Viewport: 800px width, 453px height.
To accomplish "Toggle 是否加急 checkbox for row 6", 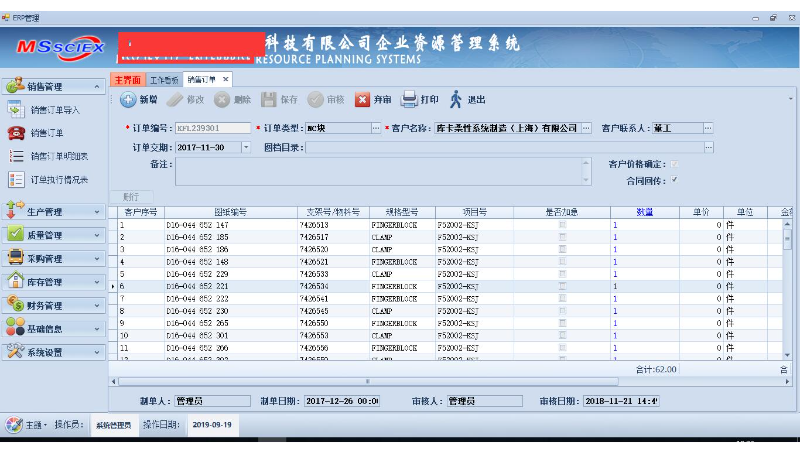I will click(x=562, y=286).
